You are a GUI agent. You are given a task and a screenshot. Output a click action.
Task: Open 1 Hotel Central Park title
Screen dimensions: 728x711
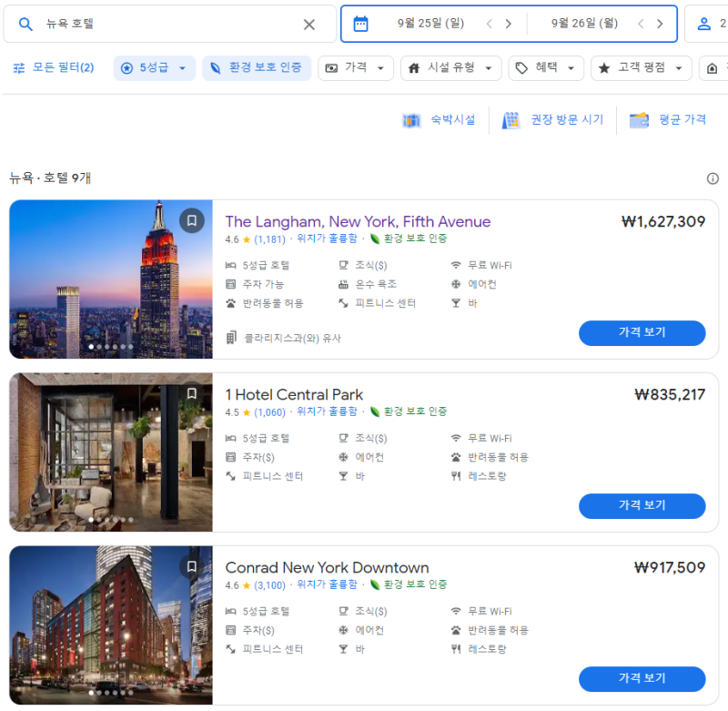[x=294, y=394]
